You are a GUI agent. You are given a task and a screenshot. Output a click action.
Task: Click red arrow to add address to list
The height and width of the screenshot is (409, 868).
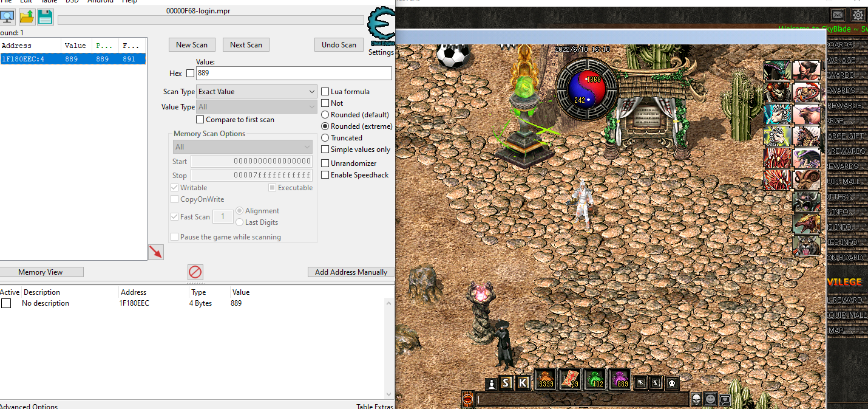click(156, 252)
